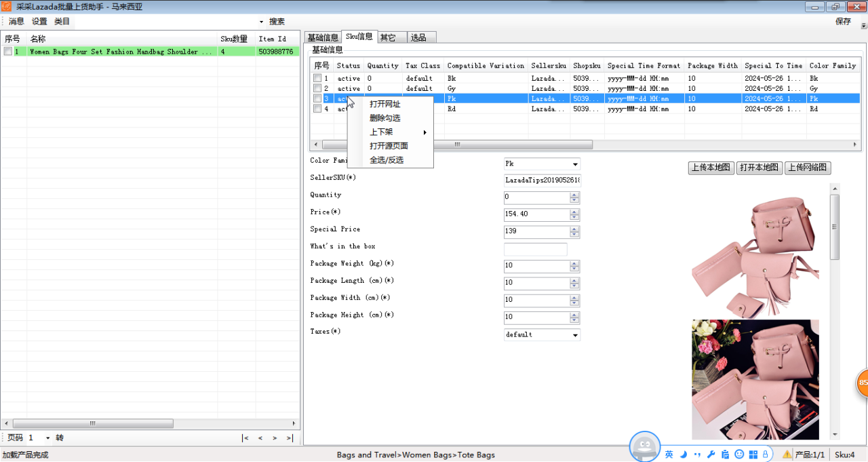Click the 保存 save button
The image size is (868, 462).
tap(843, 22)
